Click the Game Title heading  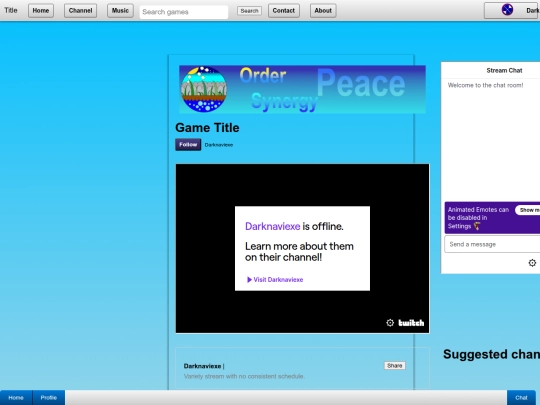point(207,128)
